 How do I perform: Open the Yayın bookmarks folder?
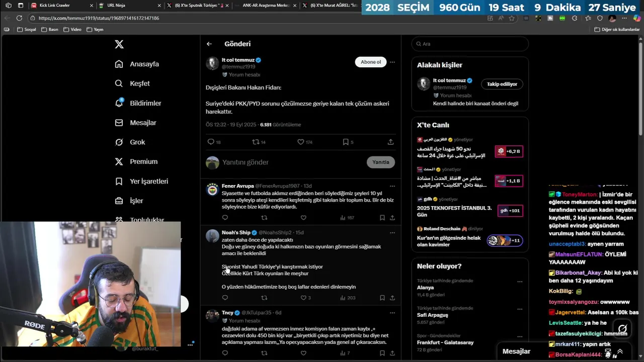95,29
